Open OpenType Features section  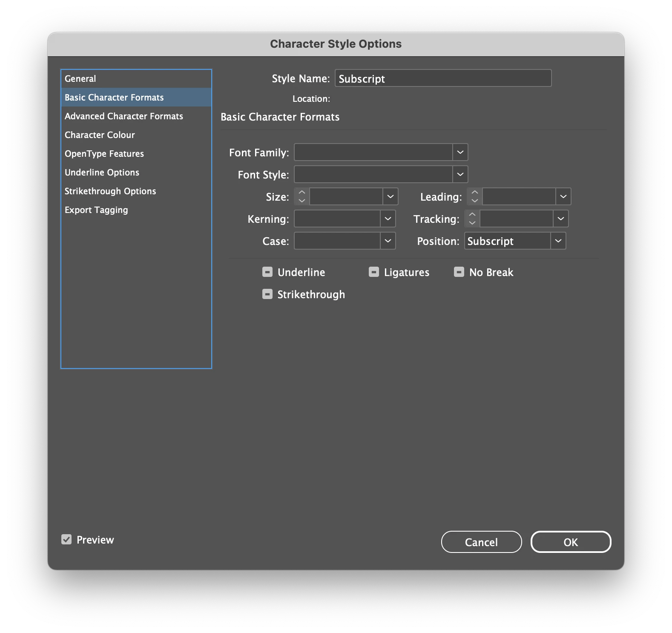point(136,154)
